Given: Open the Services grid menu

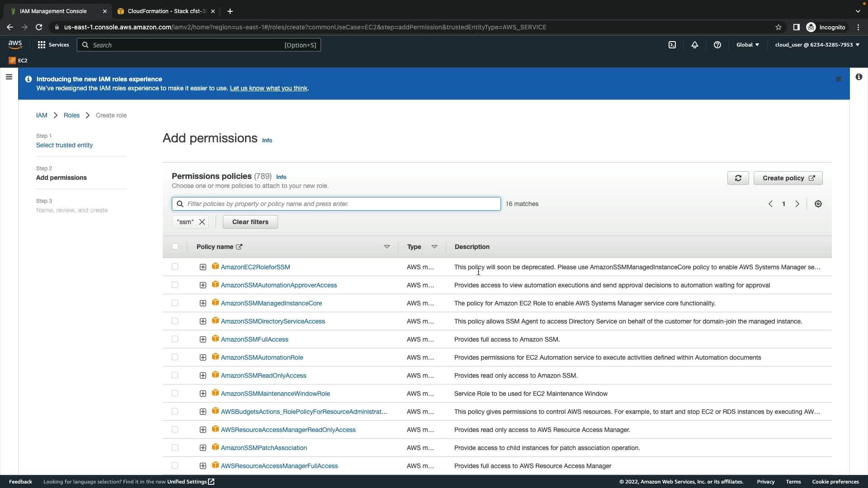Looking at the screenshot, I should click(53, 45).
